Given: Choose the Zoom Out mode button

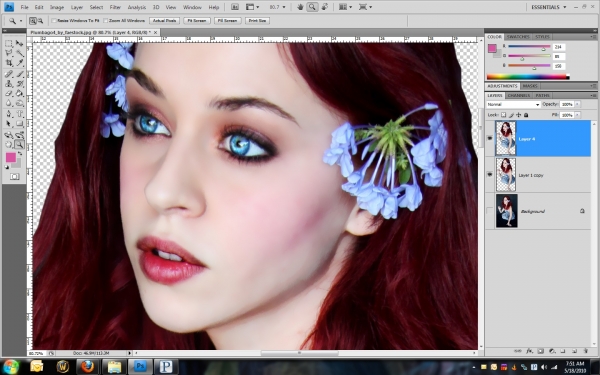Looking at the screenshot, I should 40,21.
